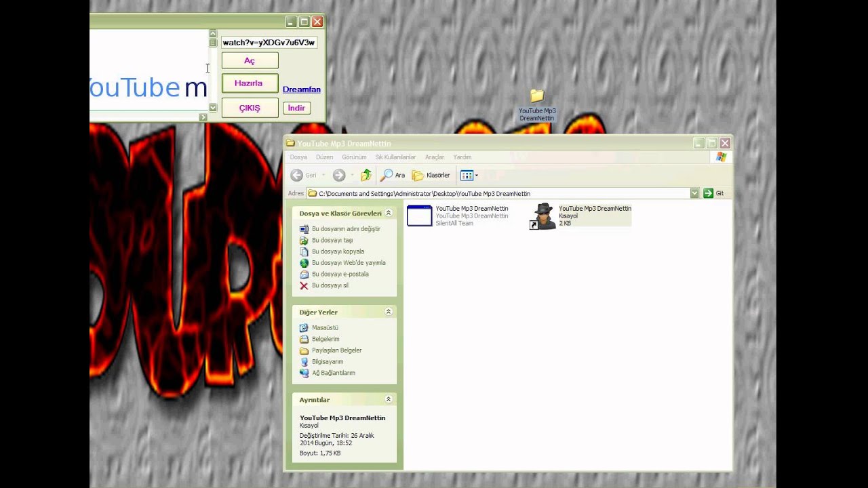The height and width of the screenshot is (488, 868).
Task: Click the Hazırla button
Action: click(250, 83)
